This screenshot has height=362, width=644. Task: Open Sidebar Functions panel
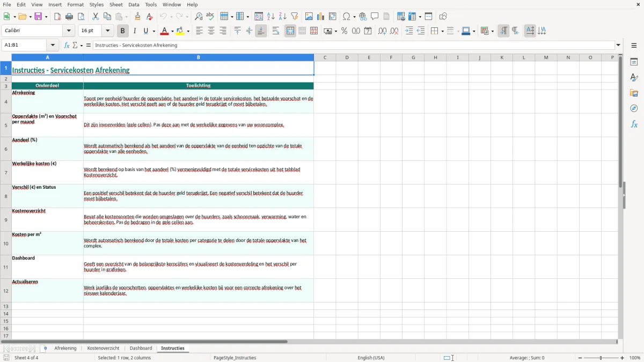(x=634, y=124)
